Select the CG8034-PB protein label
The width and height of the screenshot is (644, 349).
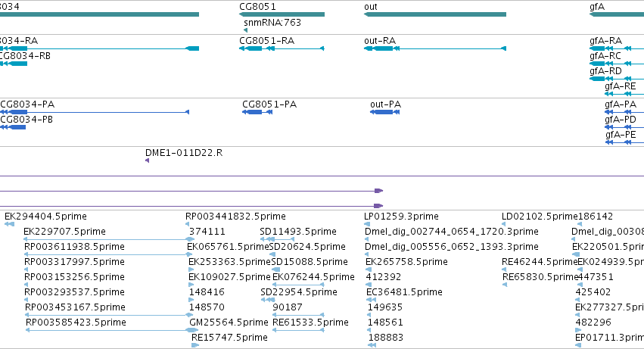[x=26, y=120]
